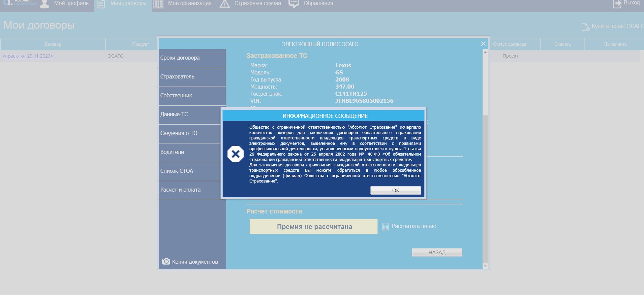
Task: Click the year value 2008
Action: pyautogui.click(x=342, y=79)
